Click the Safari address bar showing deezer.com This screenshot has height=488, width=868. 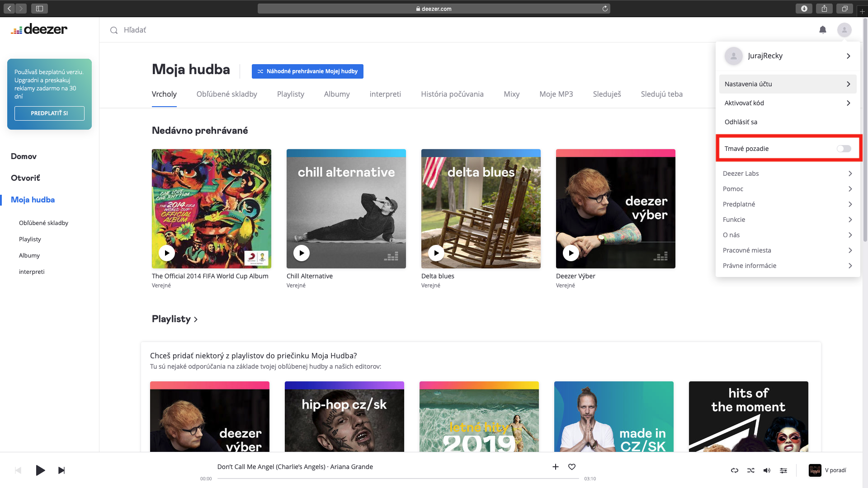pyautogui.click(x=434, y=9)
